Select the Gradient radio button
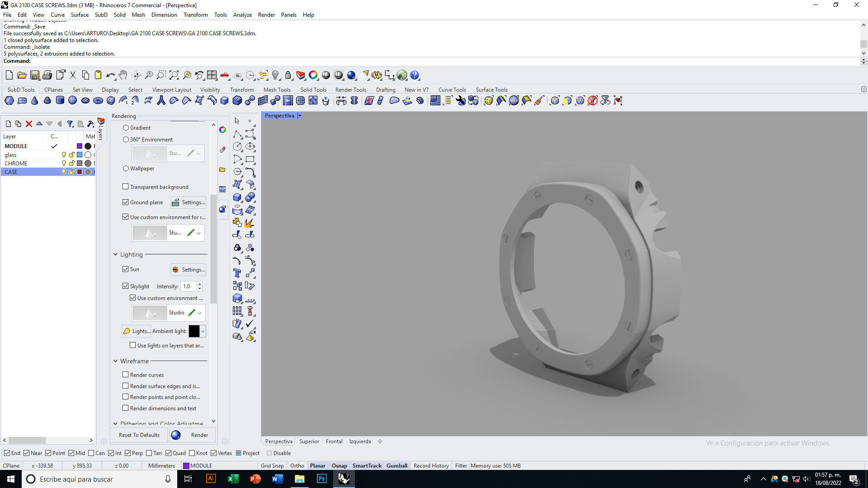 pyautogui.click(x=126, y=128)
